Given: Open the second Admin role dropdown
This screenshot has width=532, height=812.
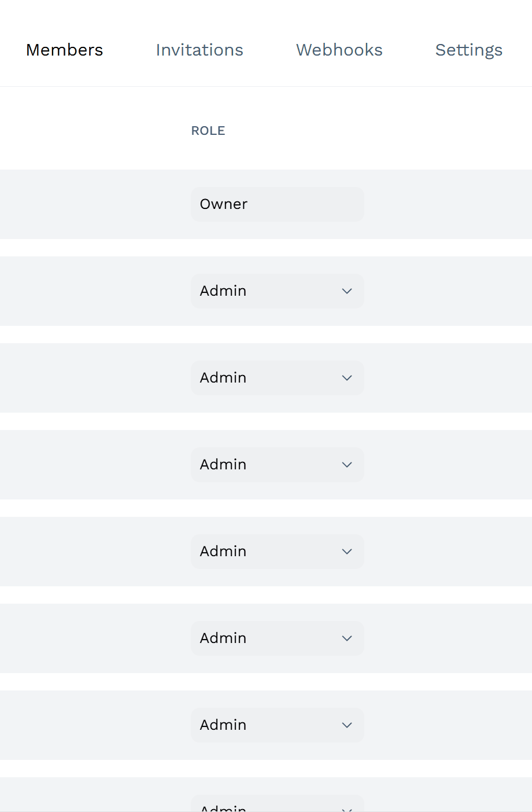Looking at the screenshot, I should (x=278, y=378).
